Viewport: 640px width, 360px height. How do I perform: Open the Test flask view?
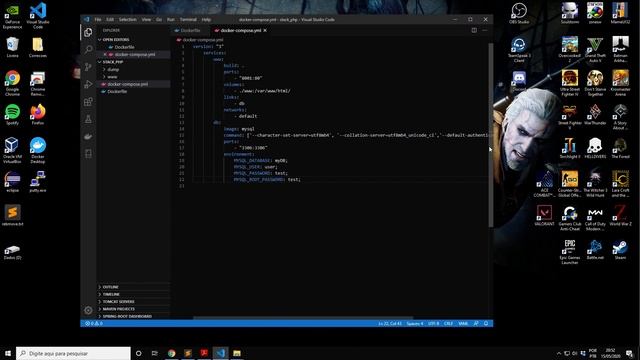coord(88,119)
